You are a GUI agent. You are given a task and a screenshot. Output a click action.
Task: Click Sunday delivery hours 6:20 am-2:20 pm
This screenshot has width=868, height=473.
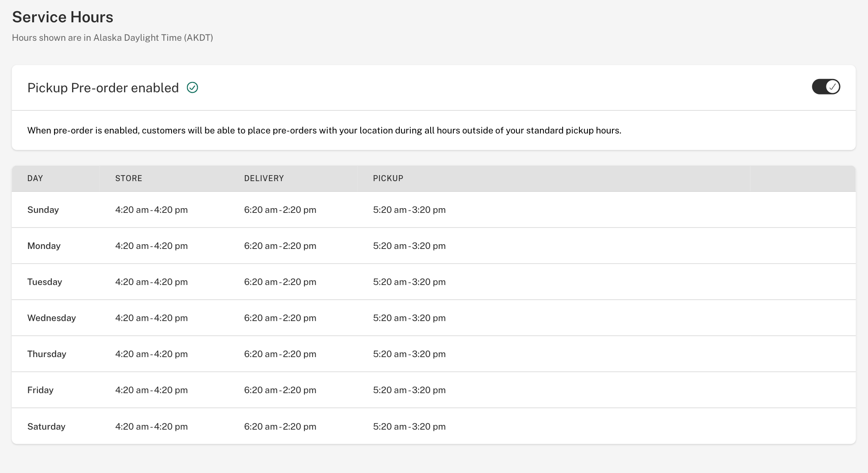(x=280, y=210)
